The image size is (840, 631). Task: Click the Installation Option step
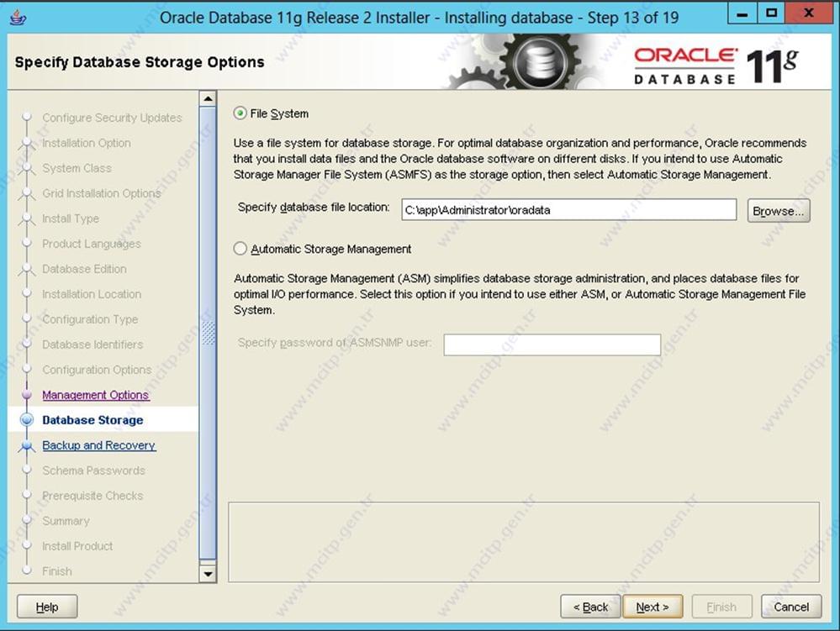tap(87, 143)
